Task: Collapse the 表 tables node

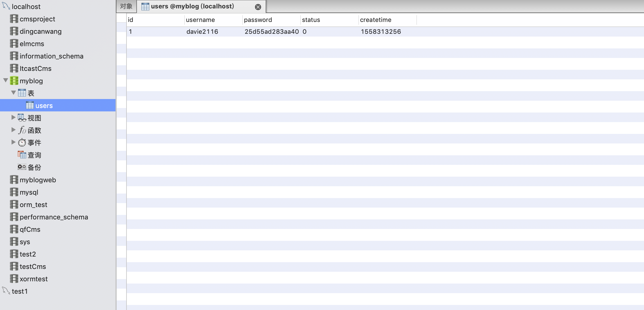Action: coord(13,93)
